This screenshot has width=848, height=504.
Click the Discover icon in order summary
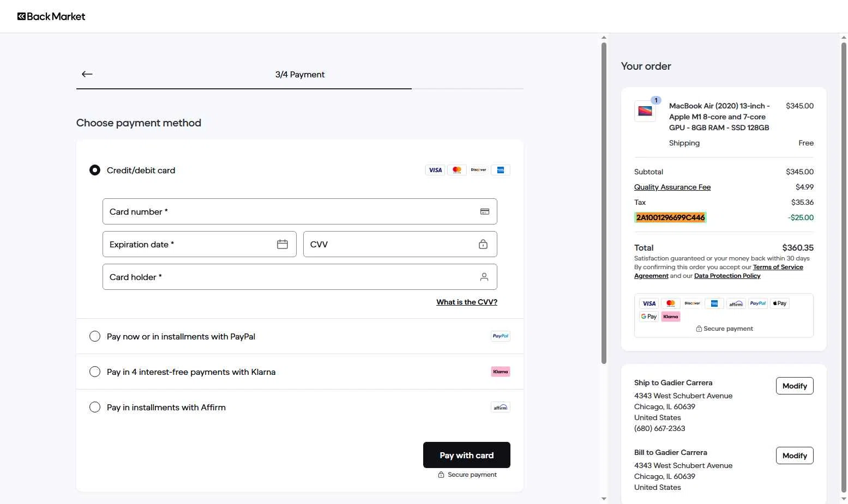click(x=693, y=303)
